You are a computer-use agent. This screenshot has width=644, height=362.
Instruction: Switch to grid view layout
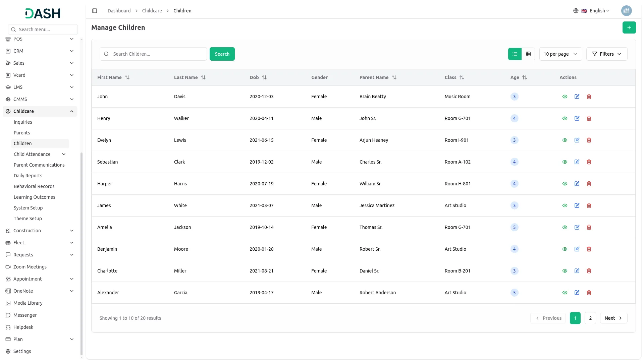[x=528, y=54]
